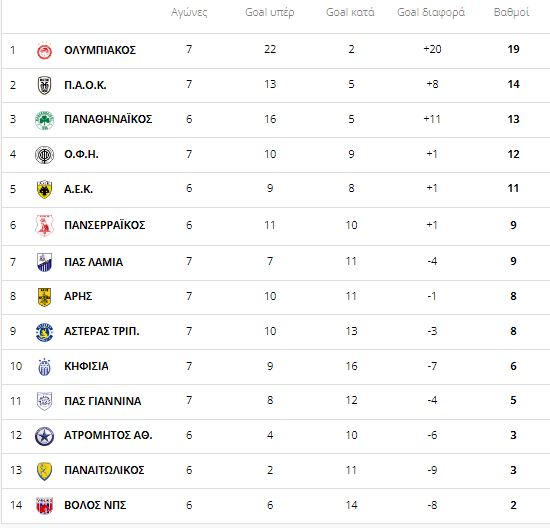550x528 pixels.
Task: Click the Olympiakos team crest
Action: (45, 51)
